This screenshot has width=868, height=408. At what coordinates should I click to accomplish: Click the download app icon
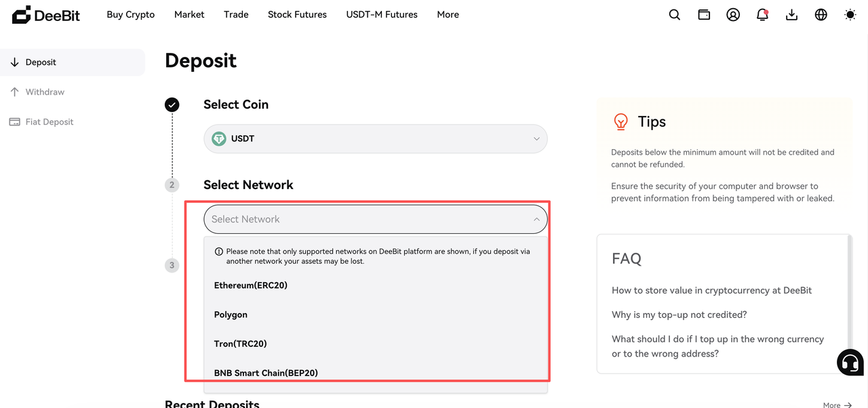pos(791,14)
